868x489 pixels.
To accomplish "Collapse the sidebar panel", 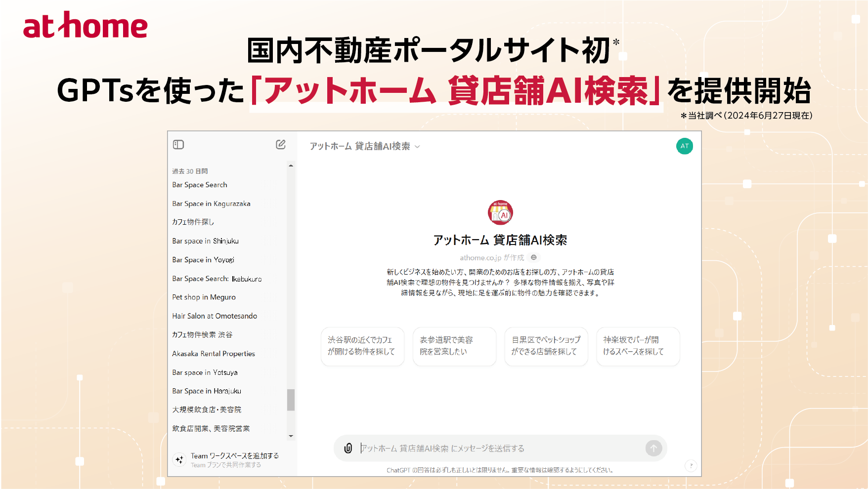I will pos(178,145).
